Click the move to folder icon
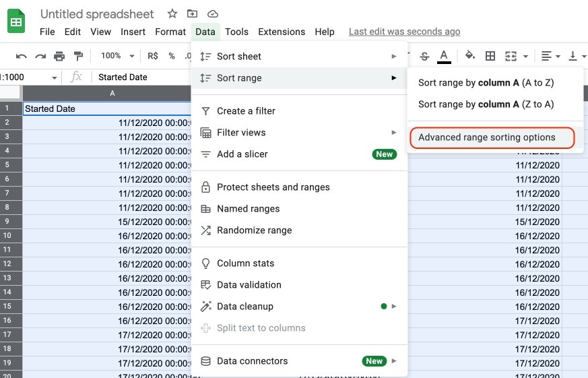The height and width of the screenshot is (378, 588). pos(193,13)
